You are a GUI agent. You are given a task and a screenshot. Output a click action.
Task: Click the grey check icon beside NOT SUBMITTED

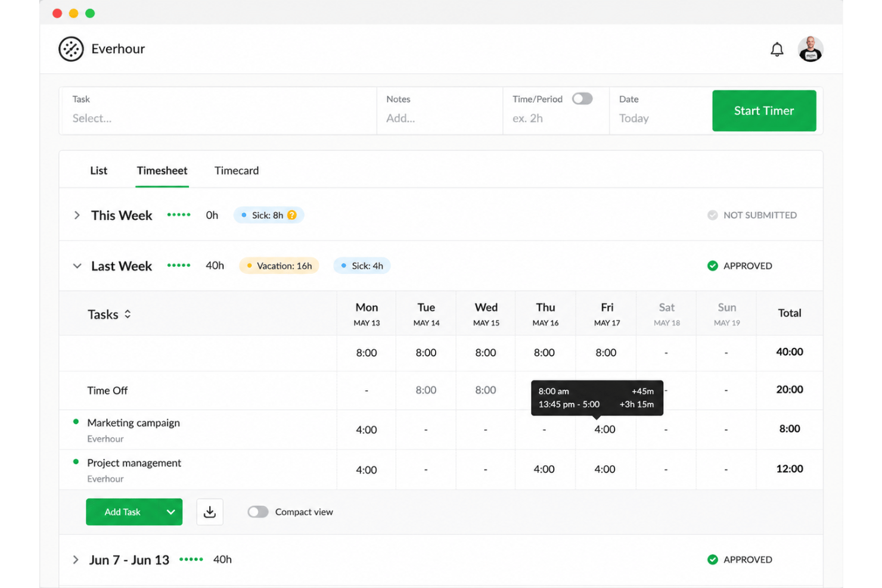pyautogui.click(x=712, y=215)
